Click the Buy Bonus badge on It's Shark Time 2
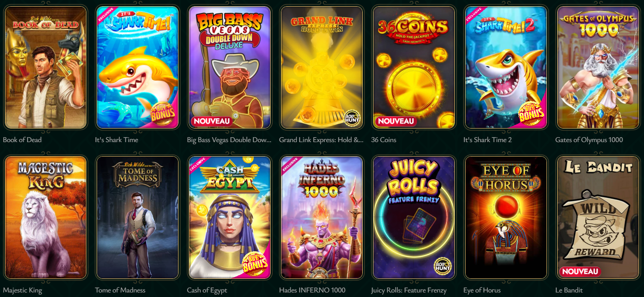The image size is (644, 297). tap(531, 113)
